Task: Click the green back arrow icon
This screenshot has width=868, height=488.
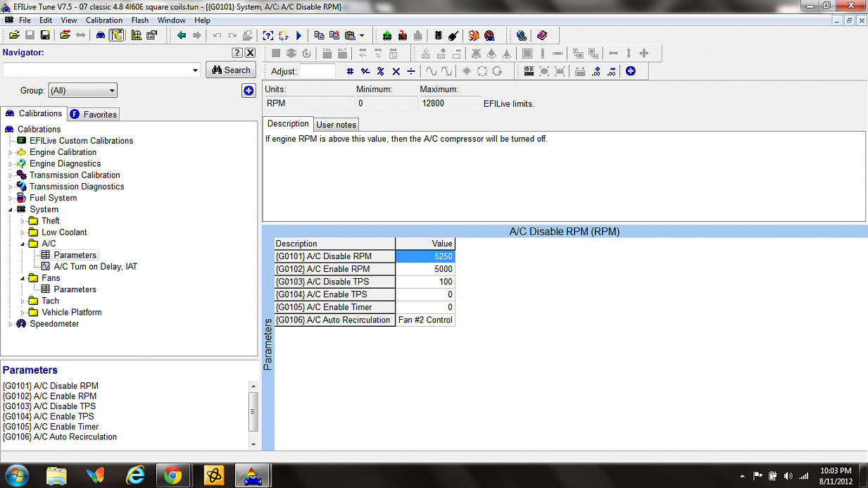Action: 182,35
